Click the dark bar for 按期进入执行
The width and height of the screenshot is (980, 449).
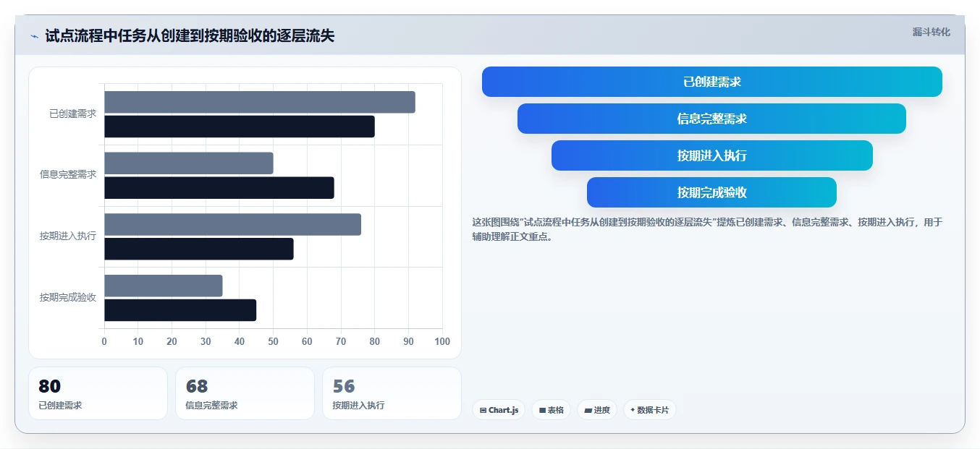click(x=199, y=249)
